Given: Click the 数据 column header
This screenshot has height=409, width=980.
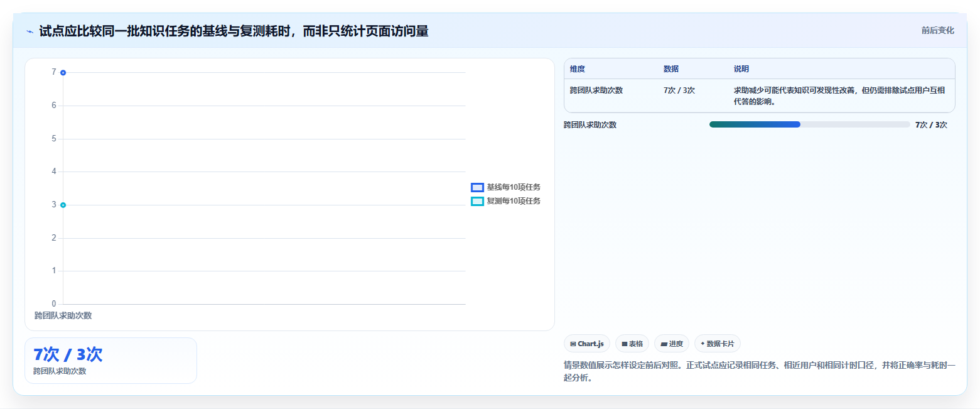Looking at the screenshot, I should coord(671,69).
